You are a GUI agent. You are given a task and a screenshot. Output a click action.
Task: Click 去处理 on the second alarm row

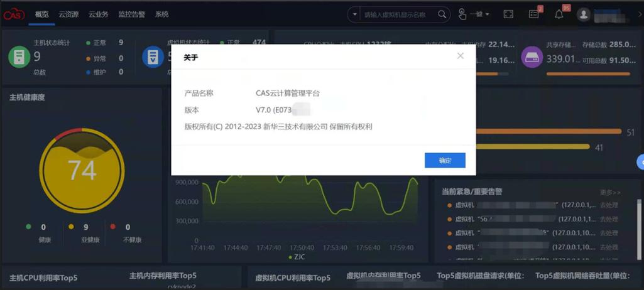609,219
